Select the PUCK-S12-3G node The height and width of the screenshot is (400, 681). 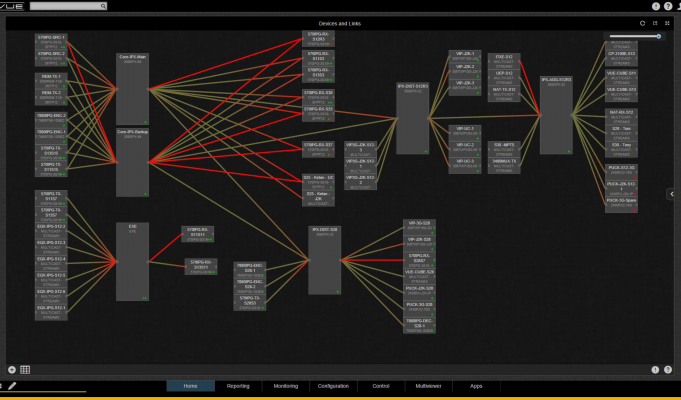tap(621, 172)
